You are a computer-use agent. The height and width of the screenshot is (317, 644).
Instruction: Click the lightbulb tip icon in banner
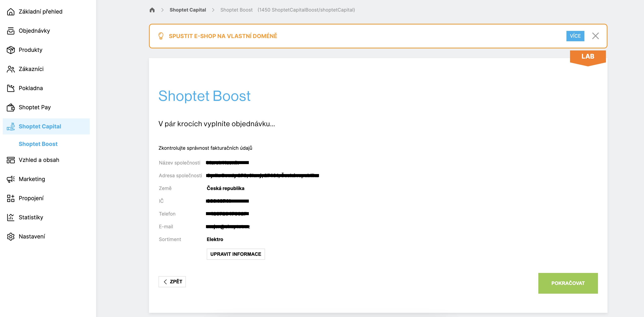pos(161,36)
